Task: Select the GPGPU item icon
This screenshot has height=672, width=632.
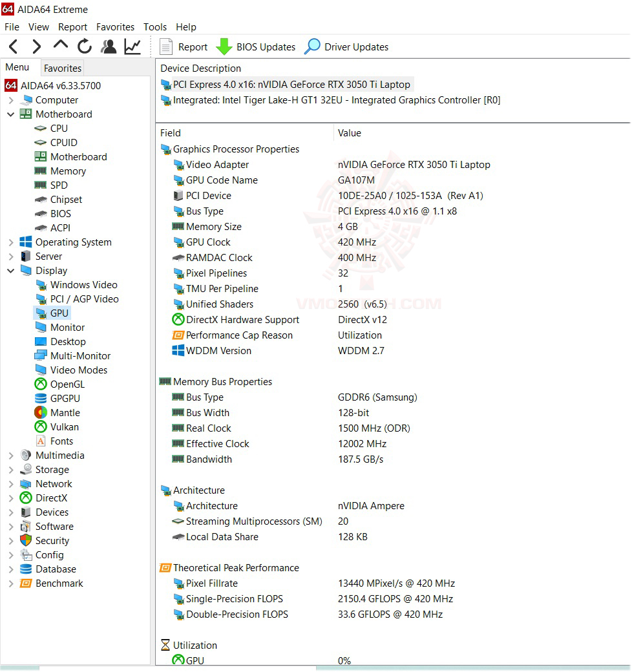Action: tap(41, 399)
